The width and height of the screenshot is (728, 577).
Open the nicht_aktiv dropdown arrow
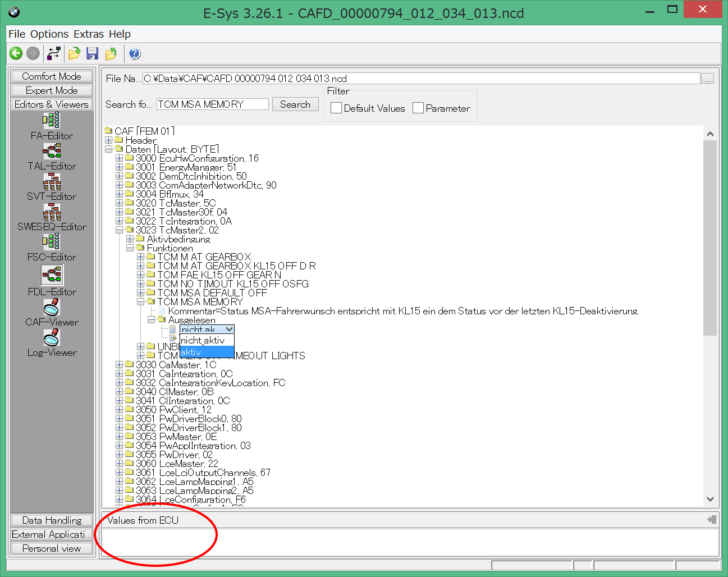coord(229,329)
